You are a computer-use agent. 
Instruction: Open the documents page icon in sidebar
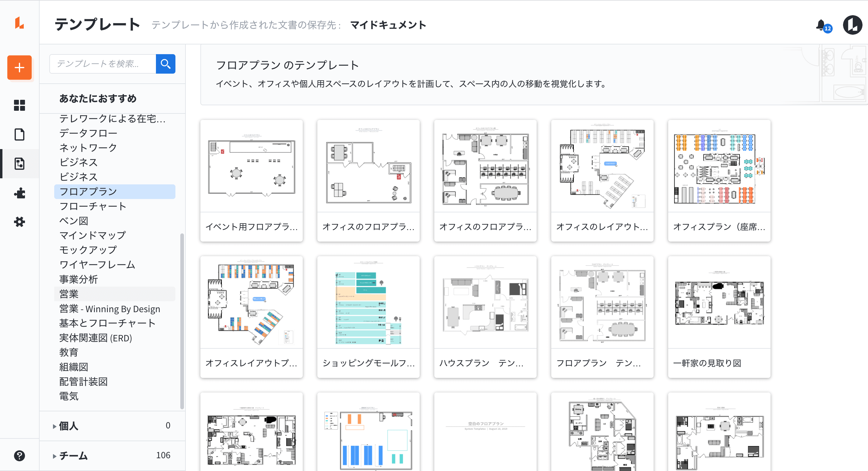[19, 134]
